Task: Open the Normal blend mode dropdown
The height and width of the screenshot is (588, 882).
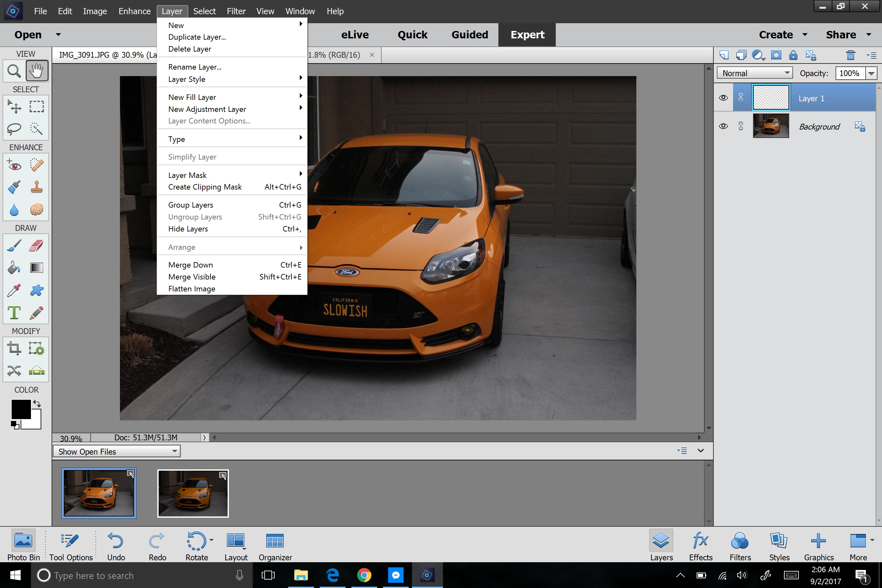Action: 754,73
